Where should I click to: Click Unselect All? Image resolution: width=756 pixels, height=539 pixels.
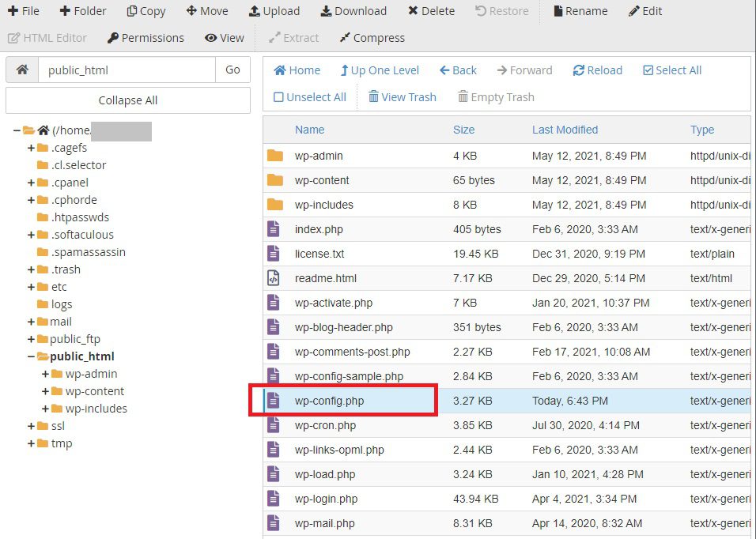point(309,97)
